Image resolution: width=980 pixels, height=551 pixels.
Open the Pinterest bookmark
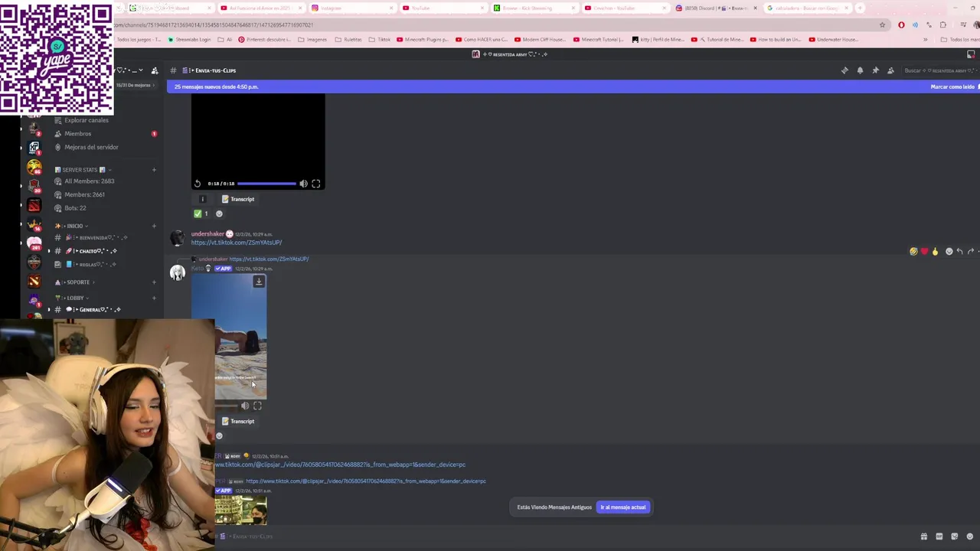[265, 39]
